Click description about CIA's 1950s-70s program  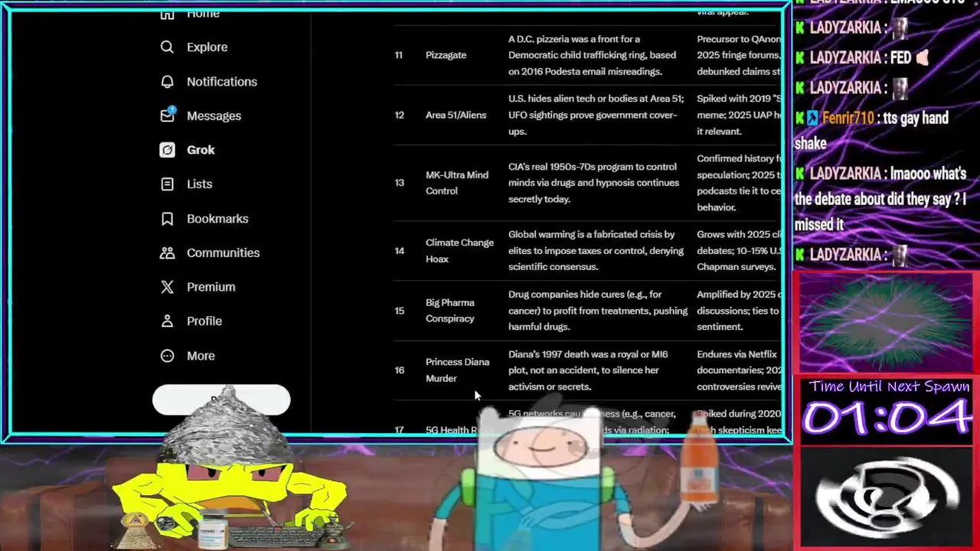click(x=593, y=183)
